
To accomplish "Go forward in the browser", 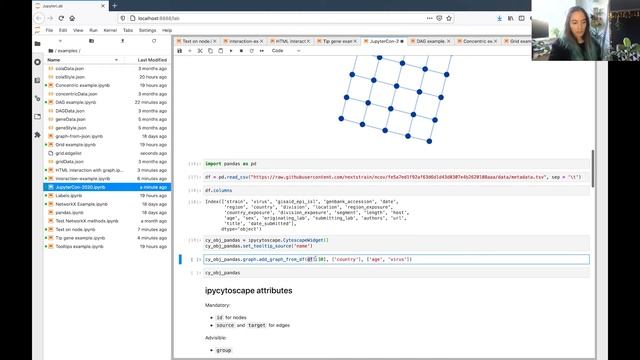I will [x=50, y=18].
